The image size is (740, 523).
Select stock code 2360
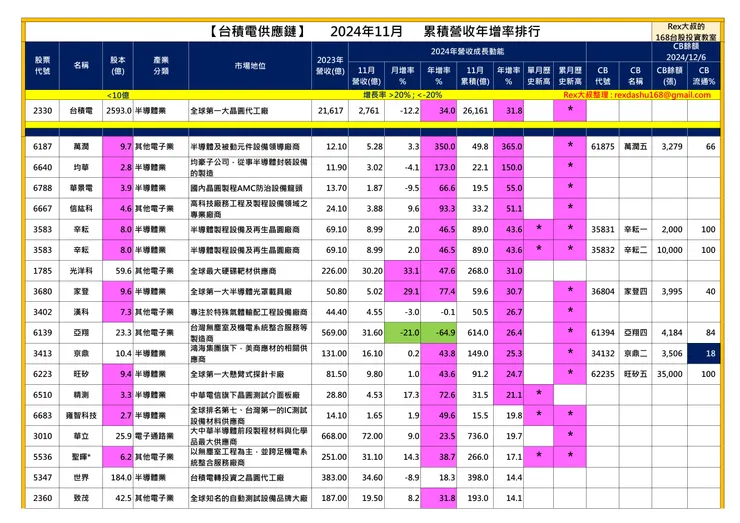[42, 498]
